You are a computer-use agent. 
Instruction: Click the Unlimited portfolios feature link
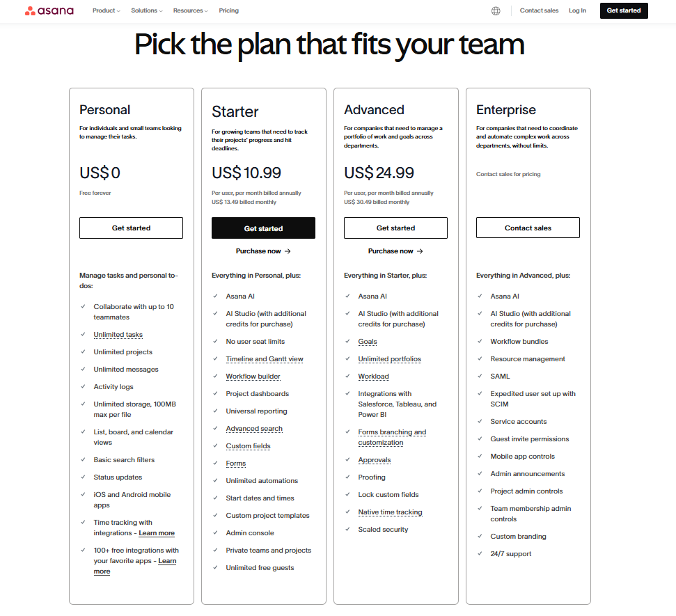pyautogui.click(x=389, y=359)
